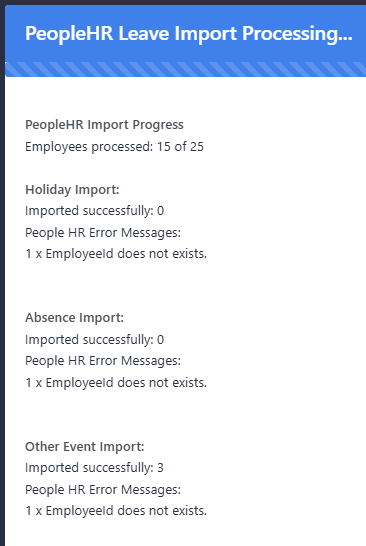366x546 pixels.
Task: Click the 'Processing...' word in the header
Action: [297, 34]
